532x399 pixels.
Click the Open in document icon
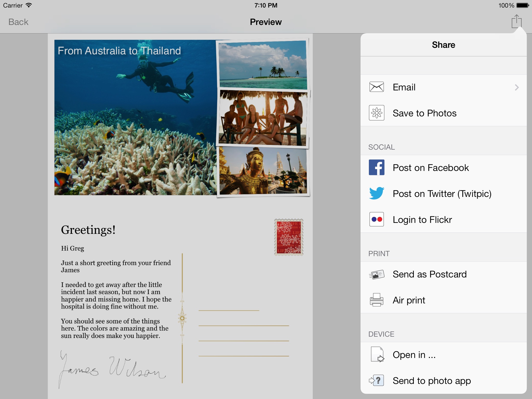point(377,355)
